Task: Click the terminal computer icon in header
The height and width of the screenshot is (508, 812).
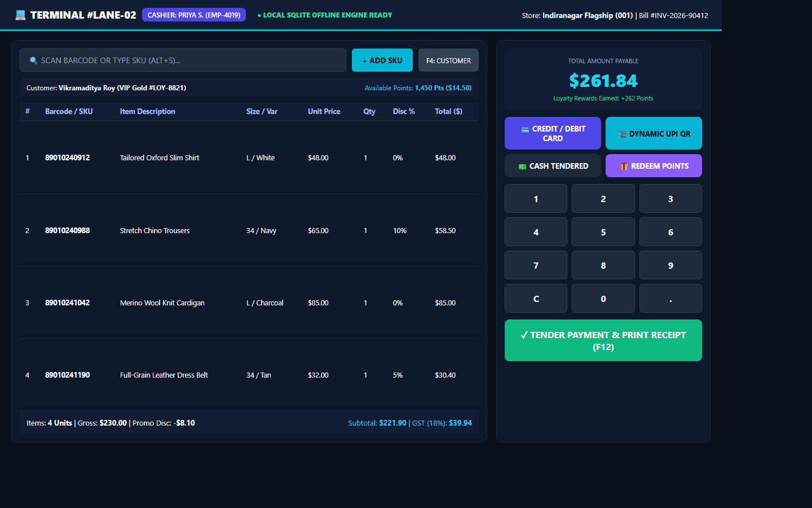Action: click(x=20, y=15)
